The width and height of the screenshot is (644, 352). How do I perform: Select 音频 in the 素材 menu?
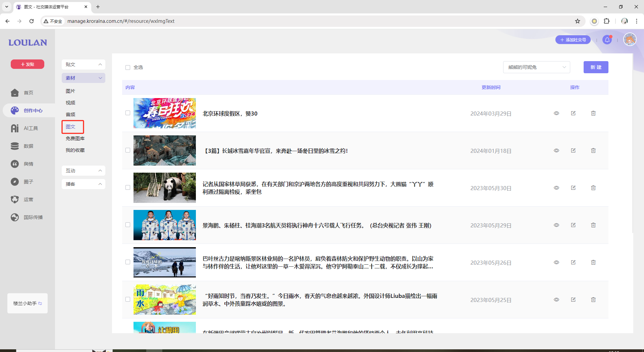click(x=70, y=115)
